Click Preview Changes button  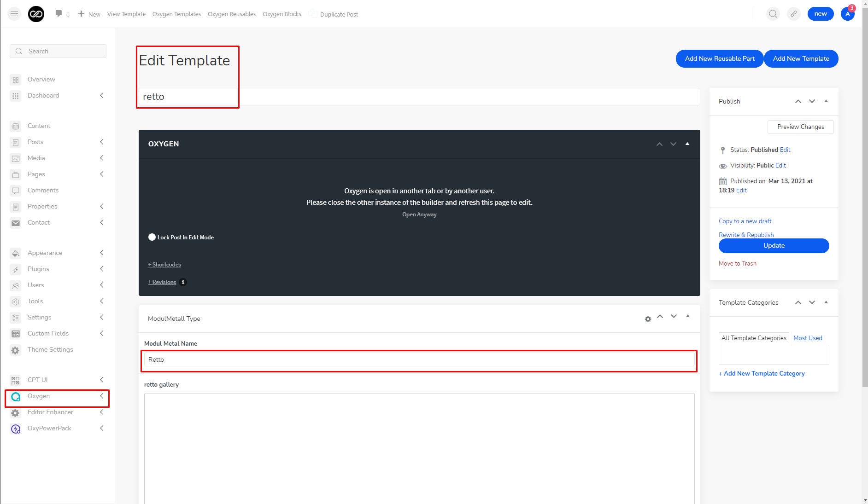pos(801,127)
